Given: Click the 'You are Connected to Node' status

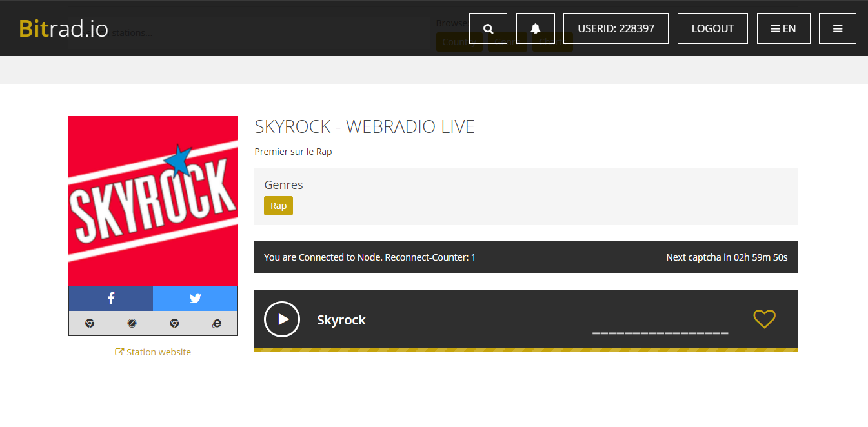Looking at the screenshot, I should coord(370,257).
